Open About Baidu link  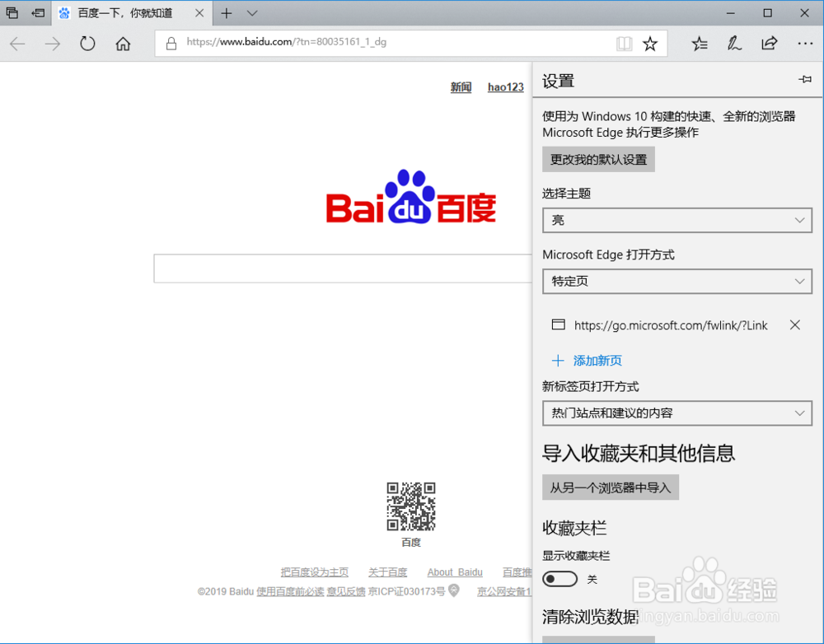455,572
